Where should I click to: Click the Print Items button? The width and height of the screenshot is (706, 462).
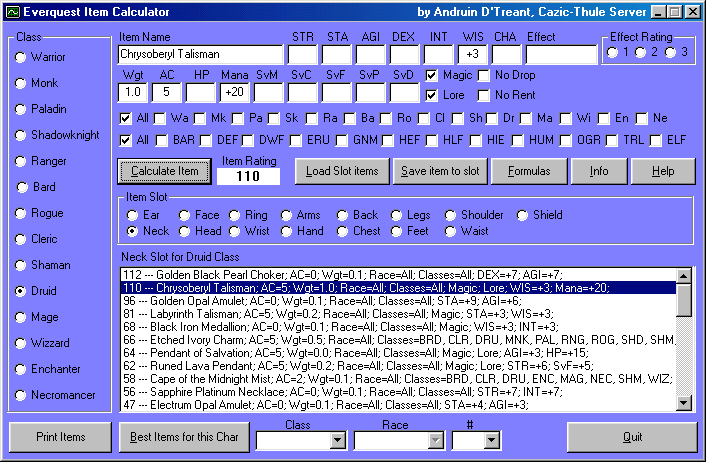coord(60,437)
